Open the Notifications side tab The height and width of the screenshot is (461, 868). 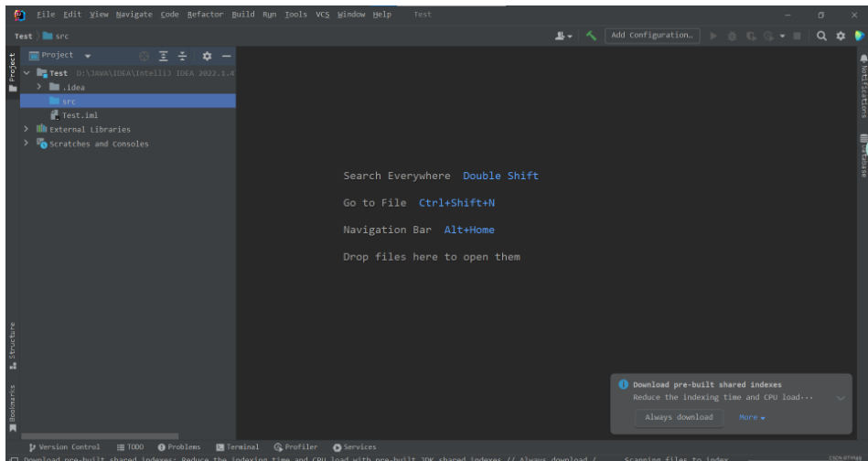863,86
